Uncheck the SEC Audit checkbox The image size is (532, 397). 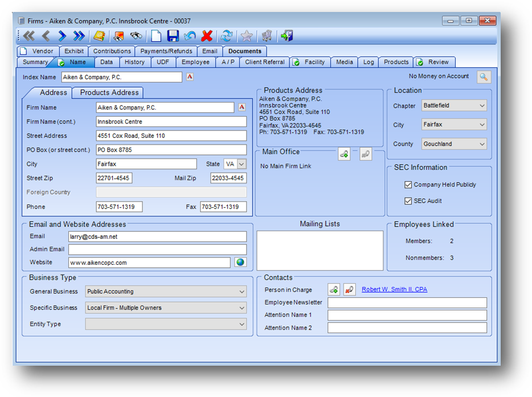pos(408,201)
